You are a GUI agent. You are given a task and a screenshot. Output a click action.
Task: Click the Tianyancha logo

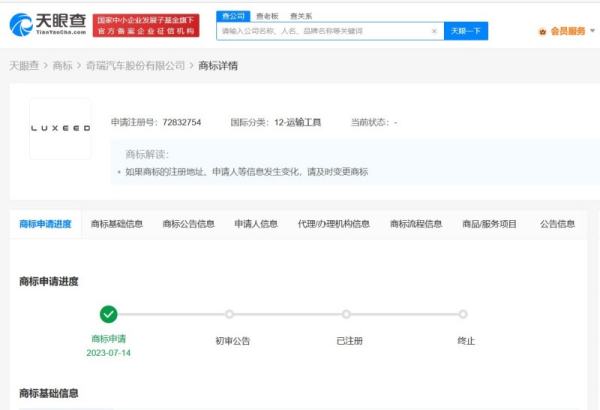click(47, 24)
